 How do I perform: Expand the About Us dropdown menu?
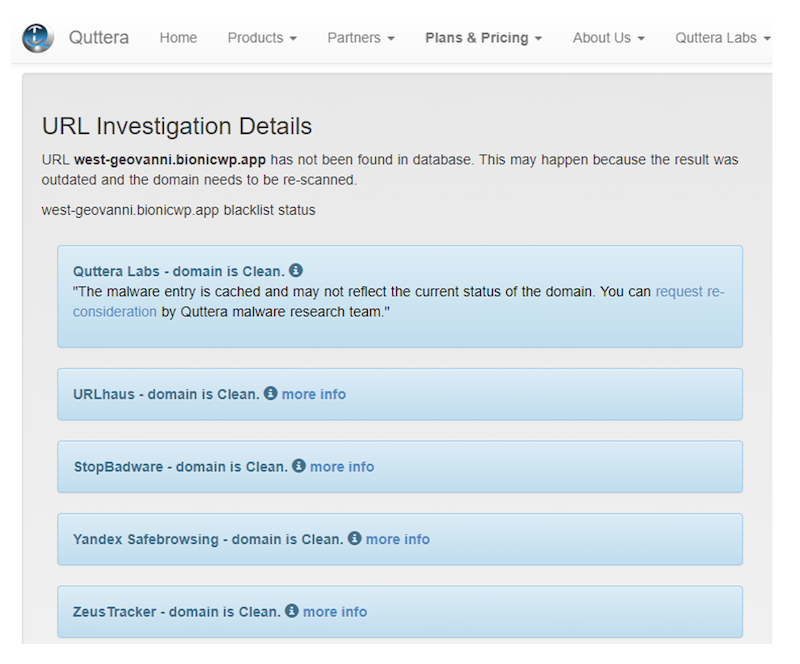point(608,38)
